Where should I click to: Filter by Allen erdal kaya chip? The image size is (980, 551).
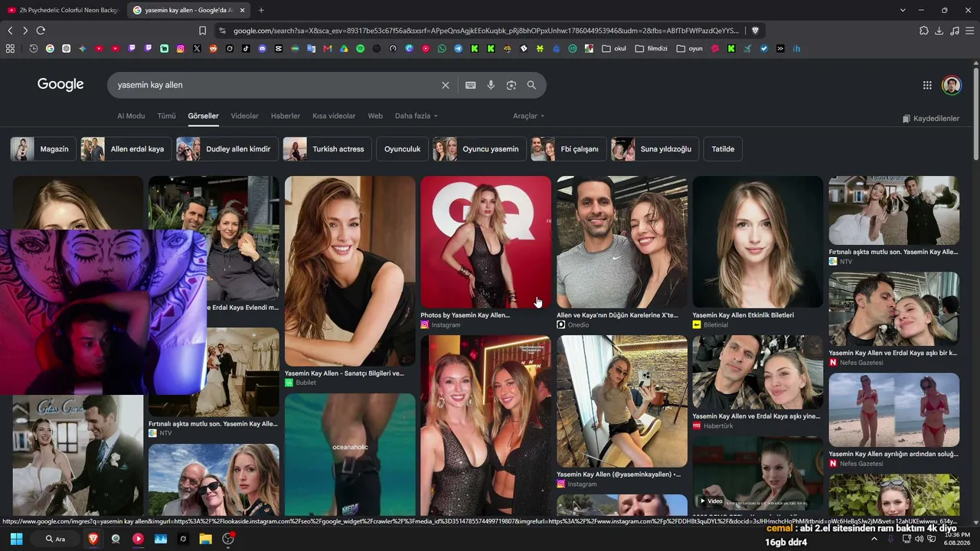126,149
